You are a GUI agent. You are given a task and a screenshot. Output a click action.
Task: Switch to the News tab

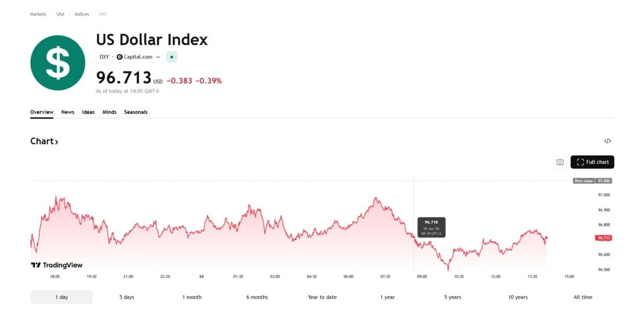click(x=68, y=112)
